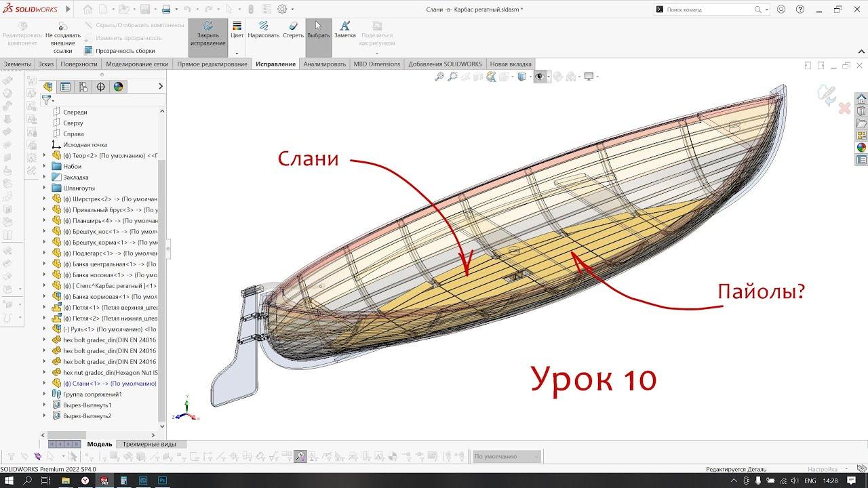Click the Поиск команд search field
Screen dimensions: 868x488
point(709,9)
